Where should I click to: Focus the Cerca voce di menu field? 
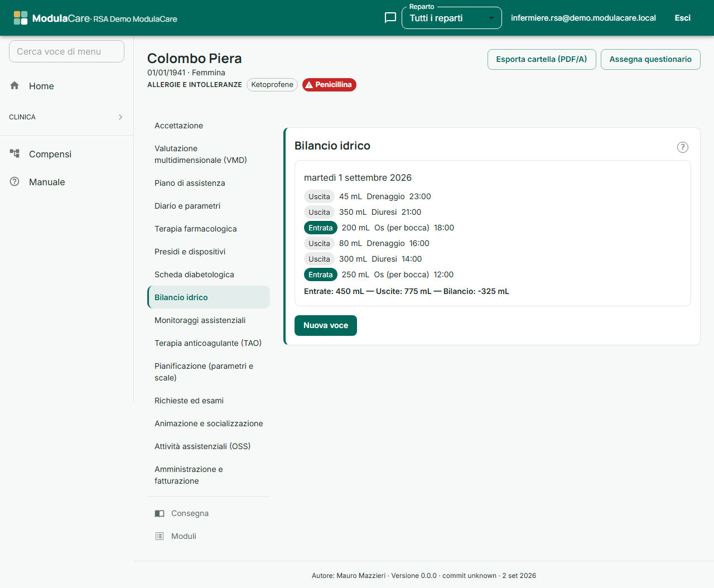[x=66, y=51]
